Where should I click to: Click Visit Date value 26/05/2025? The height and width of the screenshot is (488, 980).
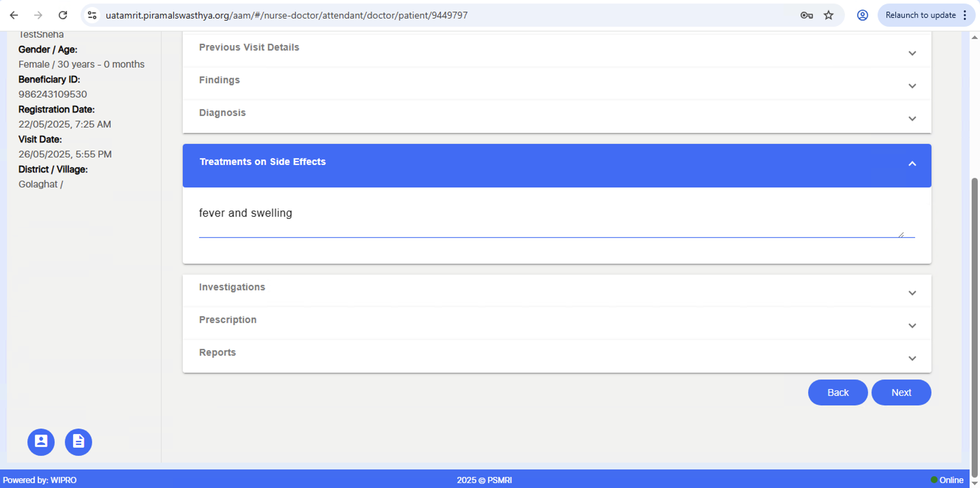tap(65, 154)
